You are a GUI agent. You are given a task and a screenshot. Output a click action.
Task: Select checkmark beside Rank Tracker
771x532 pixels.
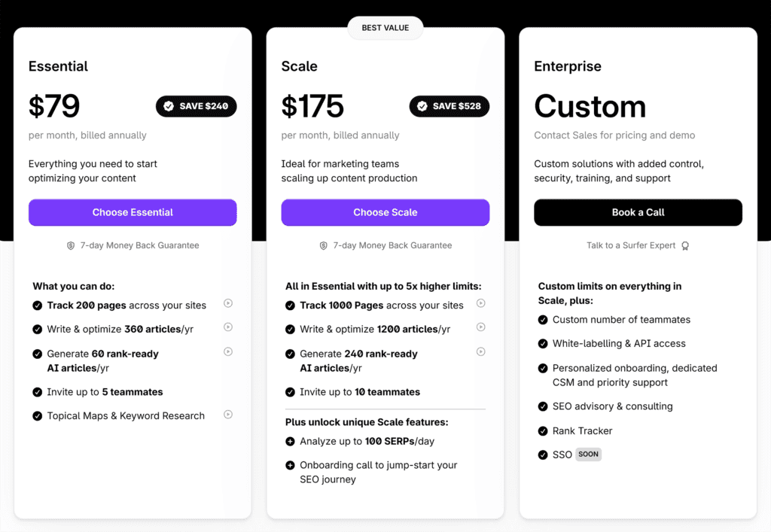pyautogui.click(x=543, y=430)
